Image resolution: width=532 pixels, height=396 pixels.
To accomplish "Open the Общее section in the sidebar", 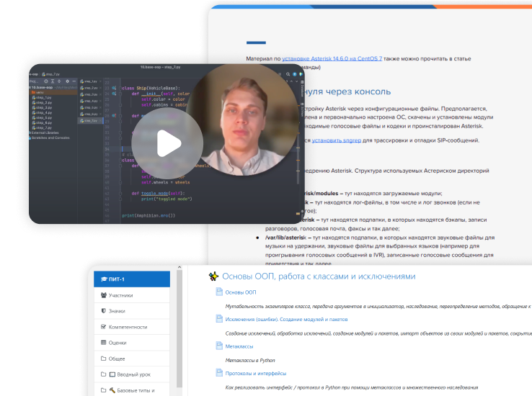I will pyautogui.click(x=132, y=359).
